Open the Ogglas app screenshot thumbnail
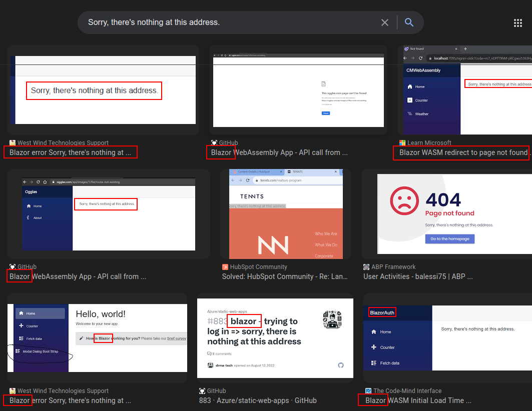This screenshot has width=532, height=411. (109, 214)
